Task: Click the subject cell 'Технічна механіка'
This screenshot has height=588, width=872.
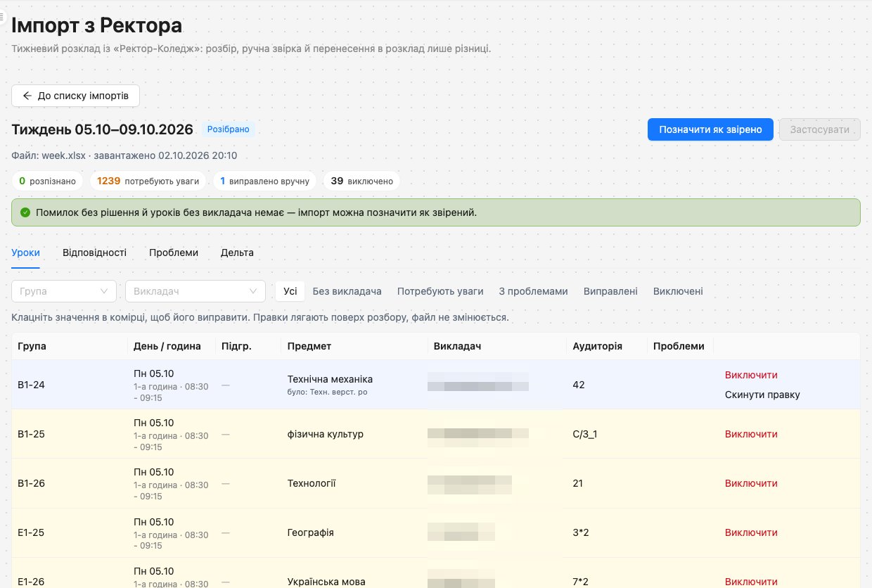Action: click(330, 379)
